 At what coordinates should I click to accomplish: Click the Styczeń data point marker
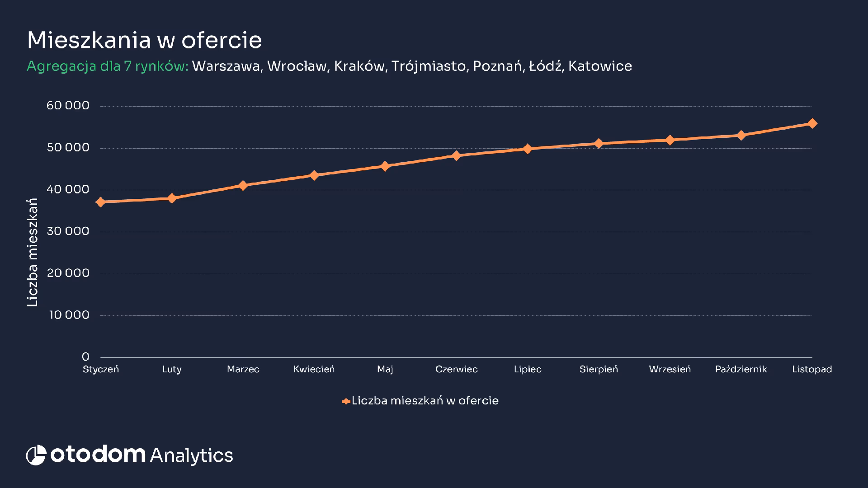[101, 202]
